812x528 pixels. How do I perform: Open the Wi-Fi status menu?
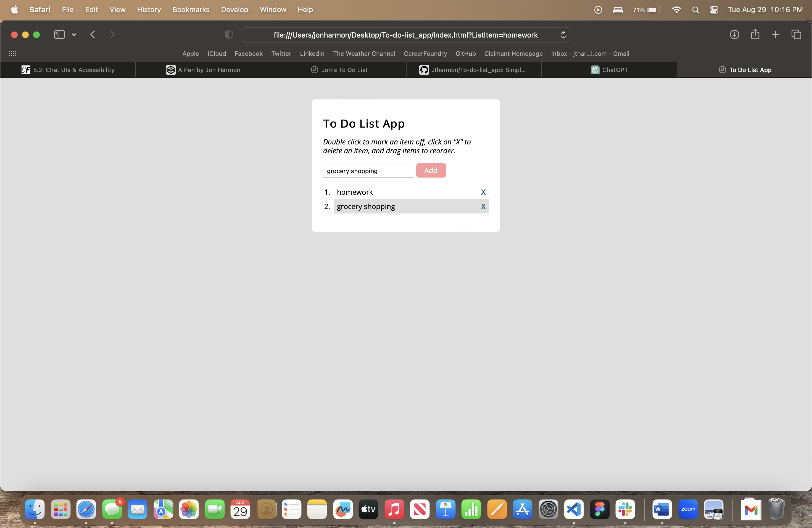point(676,10)
